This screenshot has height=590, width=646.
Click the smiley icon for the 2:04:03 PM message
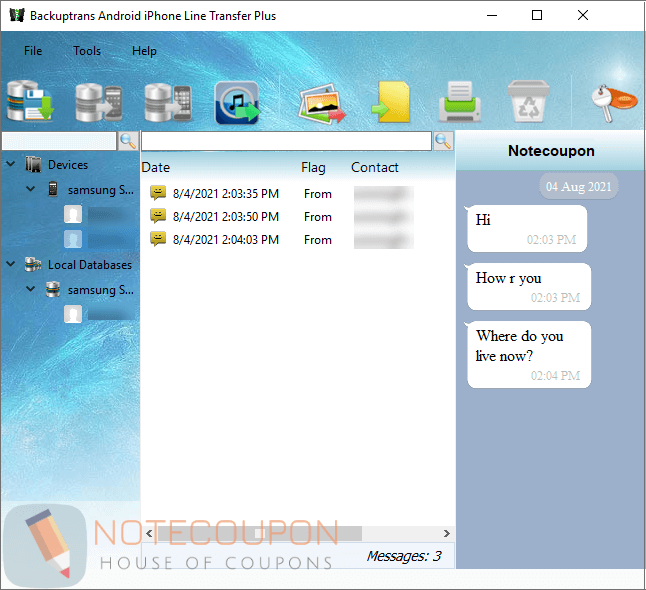coord(158,239)
